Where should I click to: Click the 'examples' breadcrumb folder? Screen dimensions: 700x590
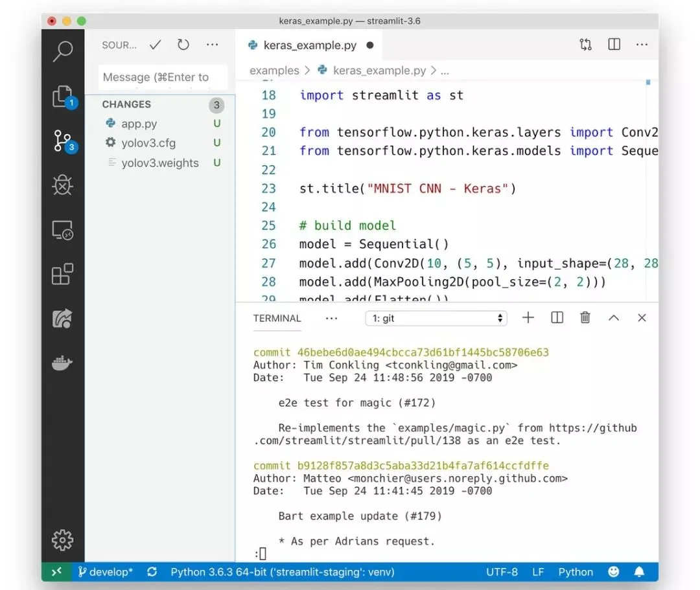[274, 71]
